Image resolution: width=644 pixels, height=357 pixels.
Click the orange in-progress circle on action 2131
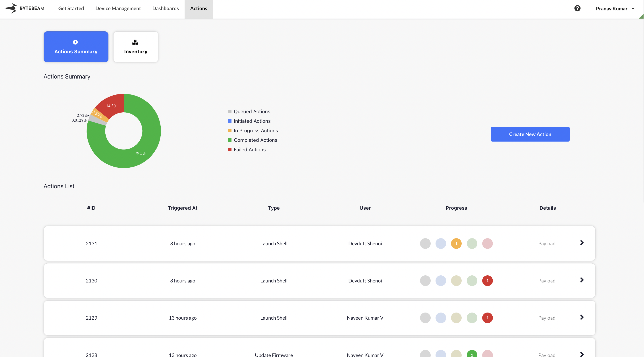click(x=456, y=243)
